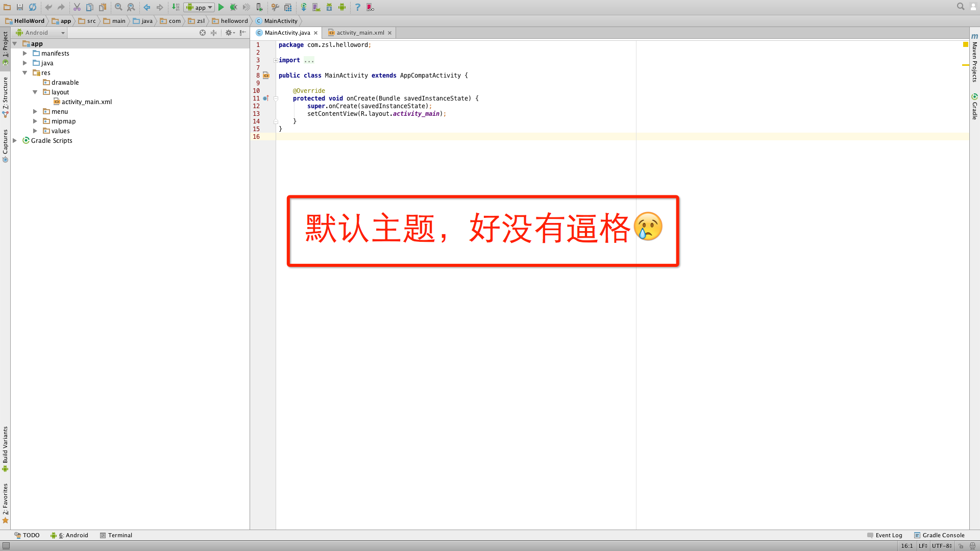This screenshot has height=551, width=980.
Task: Open Find with the magnifier icon
Action: (118, 7)
